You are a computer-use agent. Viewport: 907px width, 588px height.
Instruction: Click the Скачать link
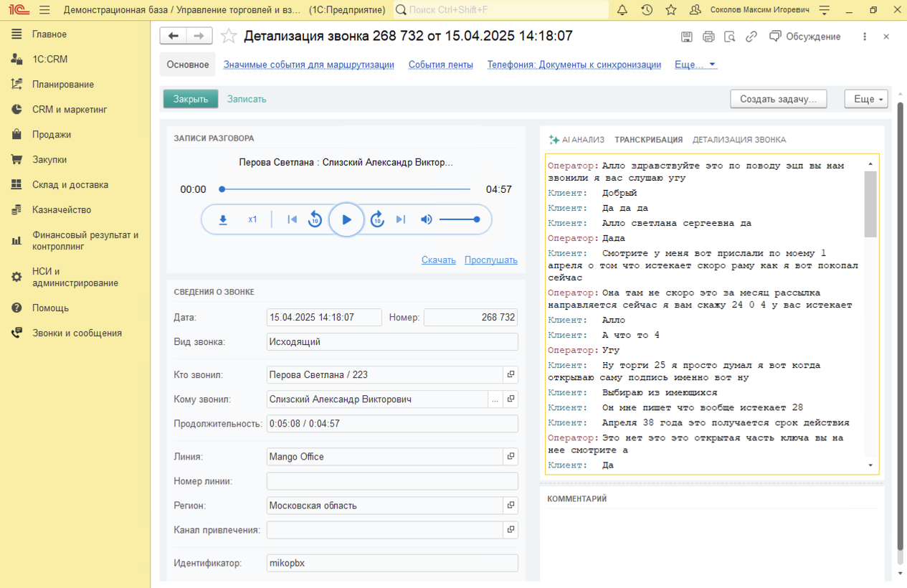click(x=438, y=260)
